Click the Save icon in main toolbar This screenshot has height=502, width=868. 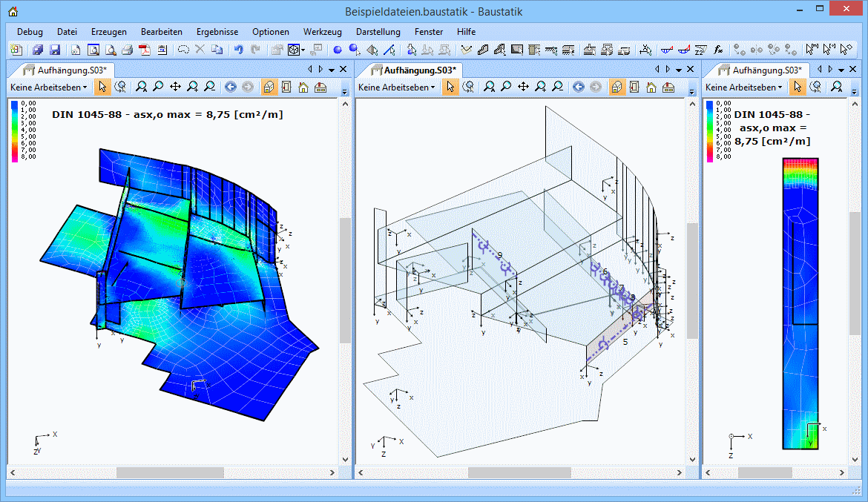click(x=55, y=50)
